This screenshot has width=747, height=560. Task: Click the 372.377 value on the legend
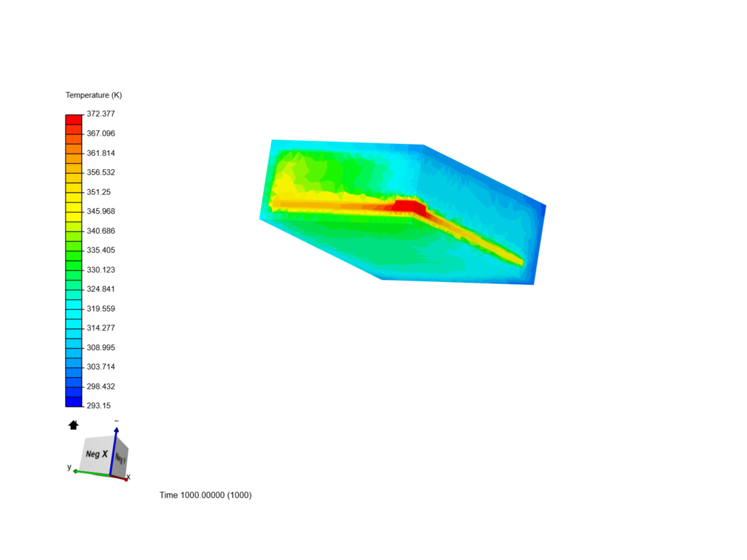pos(101,114)
